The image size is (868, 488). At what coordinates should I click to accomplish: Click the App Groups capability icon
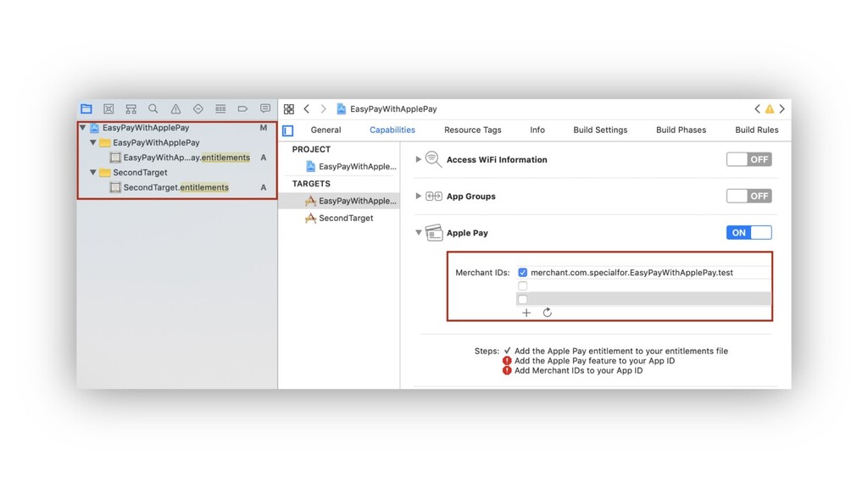pyautogui.click(x=433, y=196)
